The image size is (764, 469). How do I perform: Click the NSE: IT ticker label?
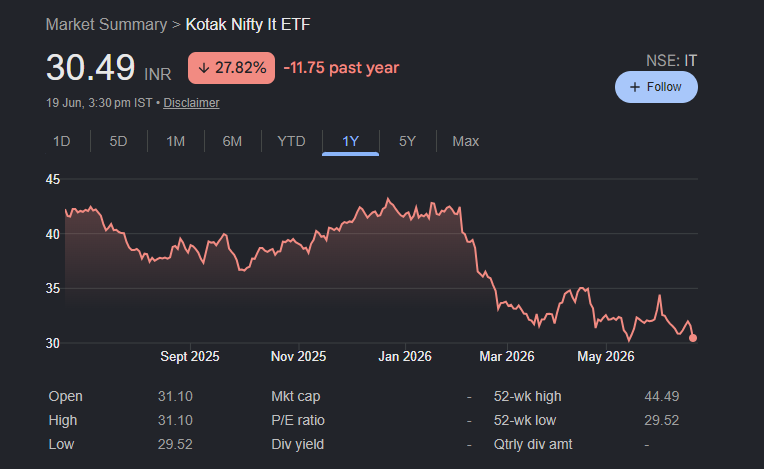[671, 61]
